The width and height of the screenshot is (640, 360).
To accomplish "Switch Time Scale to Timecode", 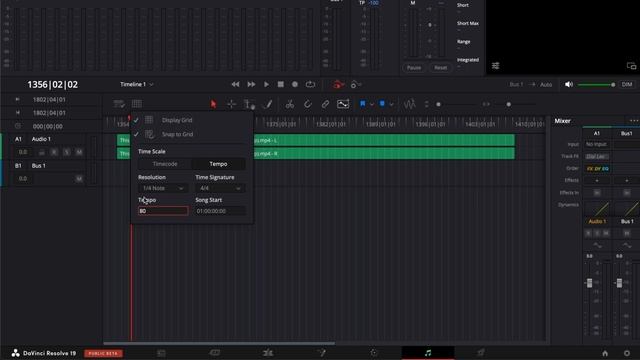I will (165, 164).
